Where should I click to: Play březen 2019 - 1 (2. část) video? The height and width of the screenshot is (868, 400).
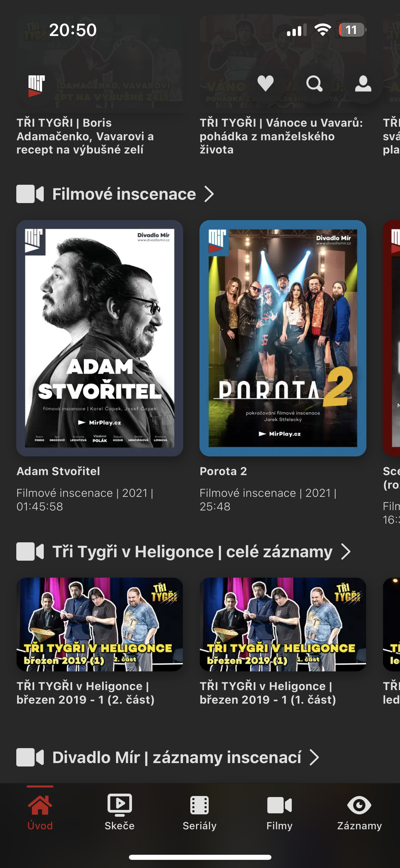click(100, 624)
